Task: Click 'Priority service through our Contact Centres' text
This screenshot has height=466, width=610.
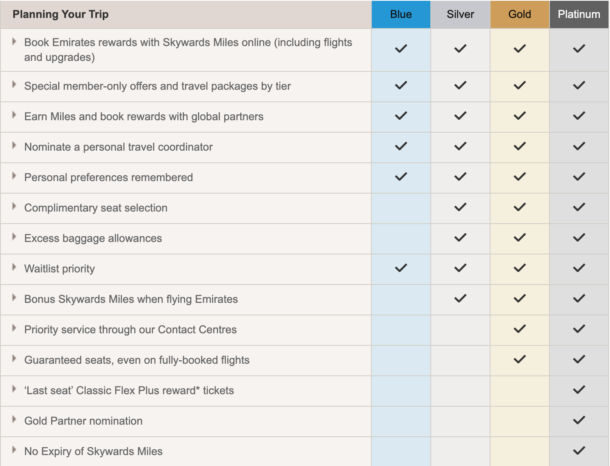Action: (130, 329)
